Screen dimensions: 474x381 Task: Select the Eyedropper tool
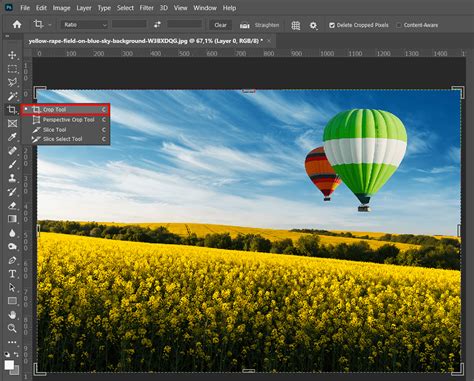tap(12, 137)
